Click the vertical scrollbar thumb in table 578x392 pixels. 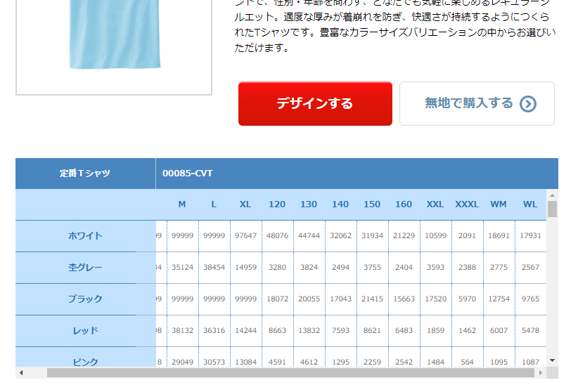click(552, 209)
